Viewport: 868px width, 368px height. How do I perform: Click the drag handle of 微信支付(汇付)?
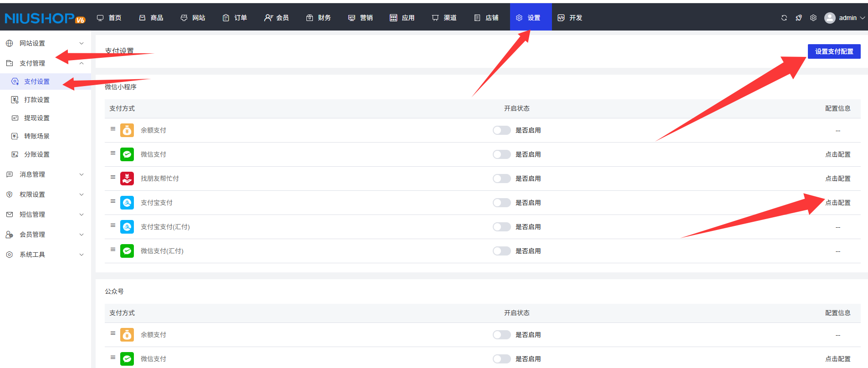[x=113, y=250]
